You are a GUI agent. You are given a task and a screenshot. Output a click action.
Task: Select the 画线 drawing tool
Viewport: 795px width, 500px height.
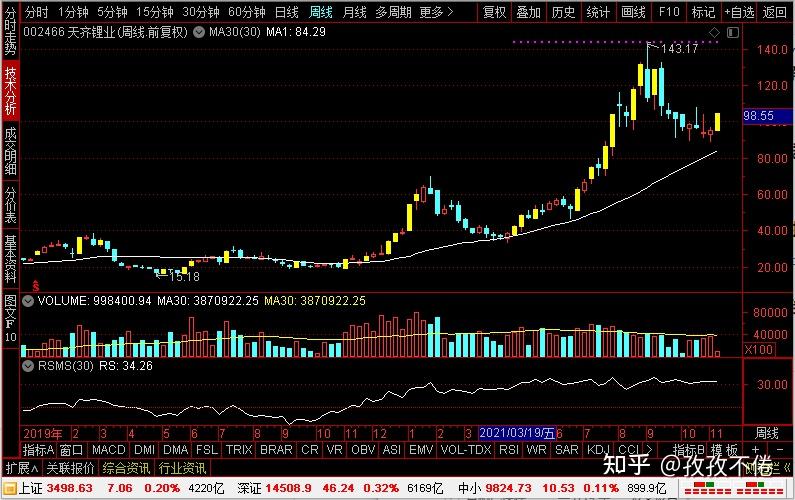[x=633, y=12]
